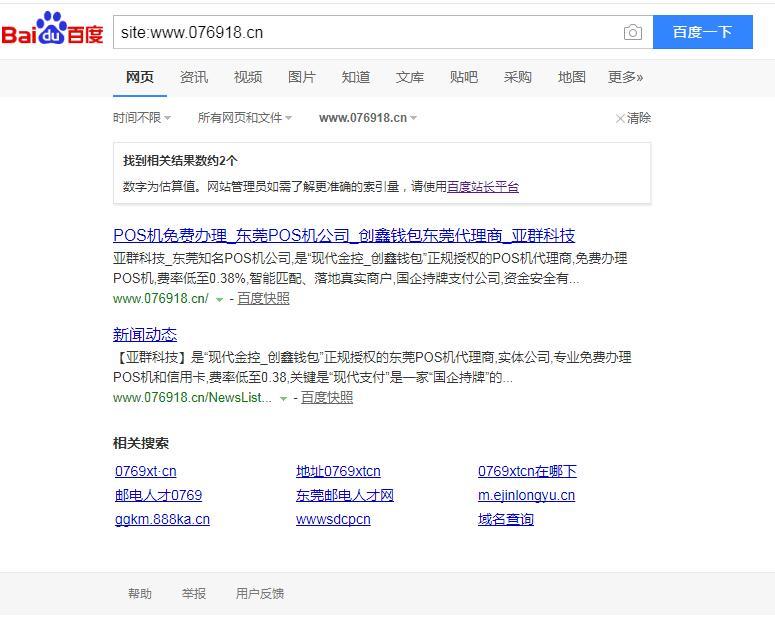This screenshot has height=629, width=775.
Task: Open the POS机免费办理 result title
Action: point(344,235)
